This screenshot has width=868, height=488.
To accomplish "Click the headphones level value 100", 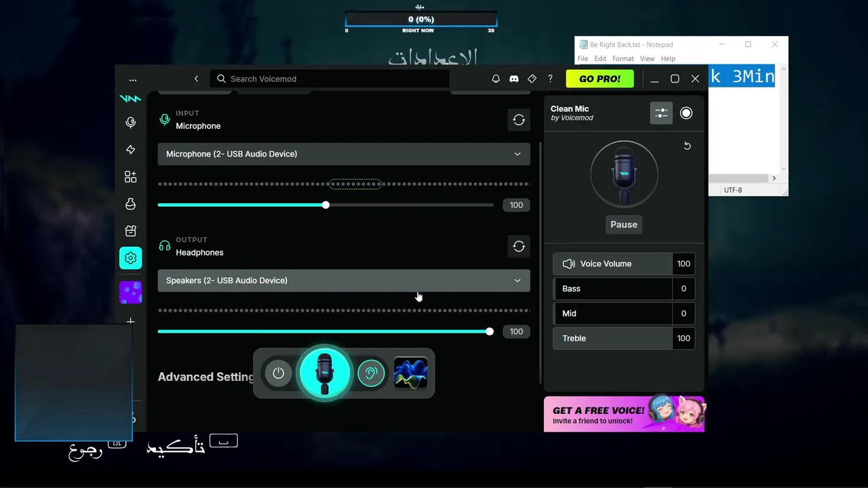I will tap(516, 331).
